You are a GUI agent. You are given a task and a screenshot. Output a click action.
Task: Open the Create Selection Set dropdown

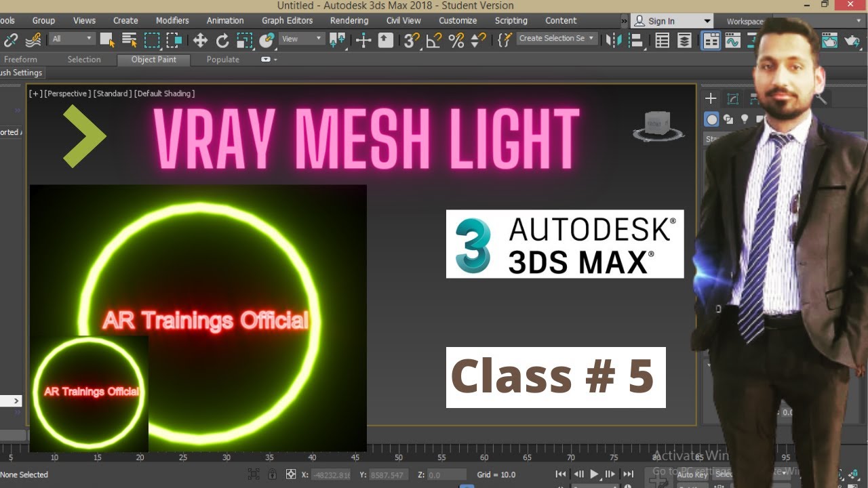(x=557, y=39)
